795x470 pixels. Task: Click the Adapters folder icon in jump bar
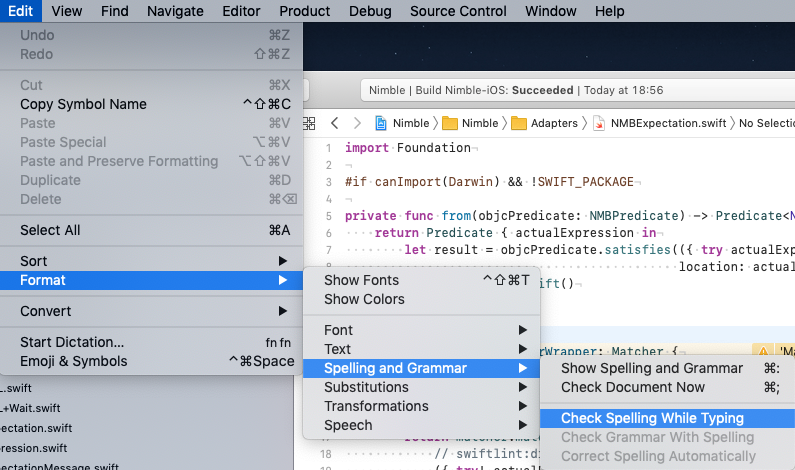tap(519, 123)
